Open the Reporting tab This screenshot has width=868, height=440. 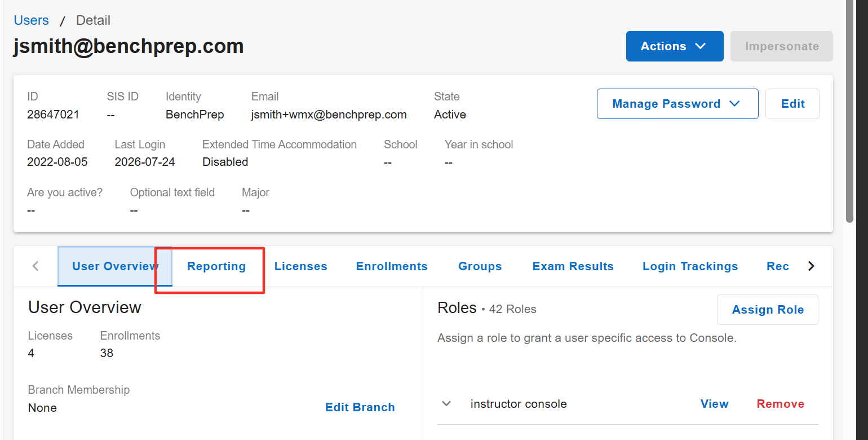pos(216,266)
